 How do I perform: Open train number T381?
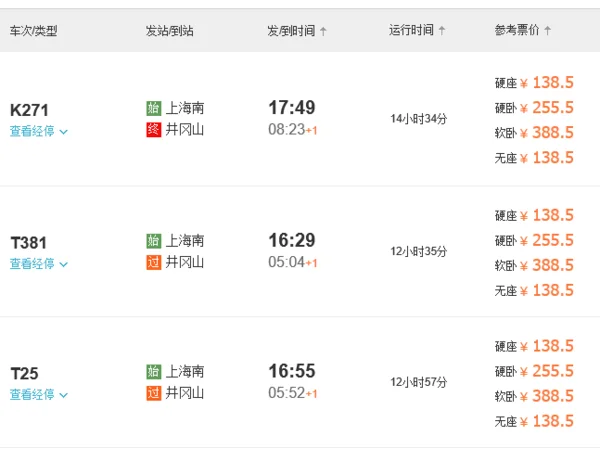point(29,242)
